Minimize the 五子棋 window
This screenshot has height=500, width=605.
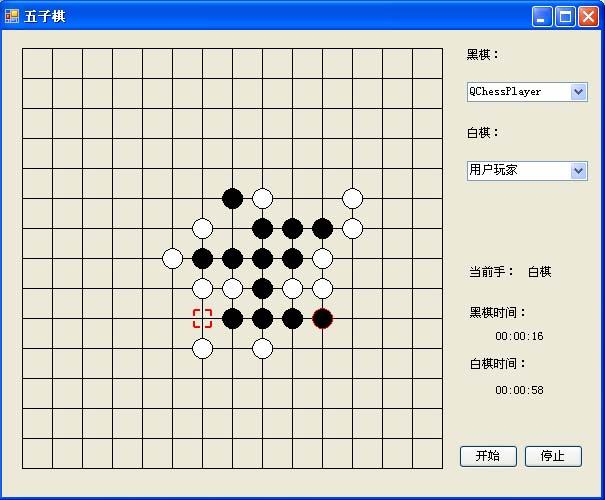(542, 16)
